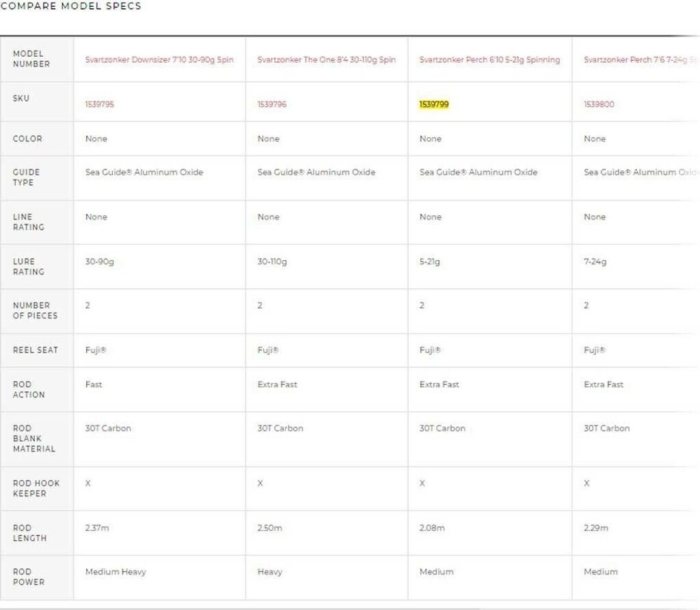Click the COMPARE MODEL SPECS heading
This screenshot has width=700, height=610.
click(71, 6)
